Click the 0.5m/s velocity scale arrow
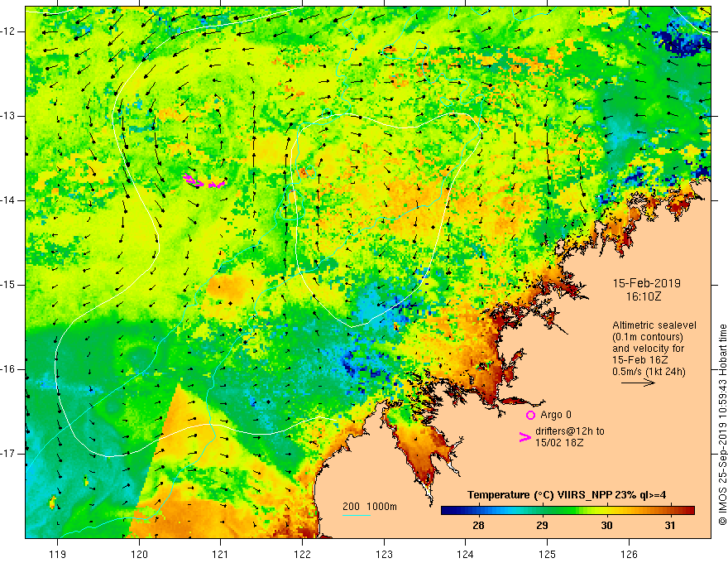Viewport: 728px width, 563px height. click(638, 383)
